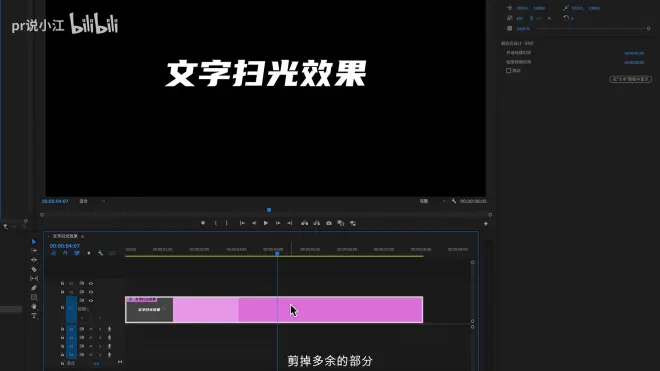
Task: Go to In point
Action: (x=242, y=223)
